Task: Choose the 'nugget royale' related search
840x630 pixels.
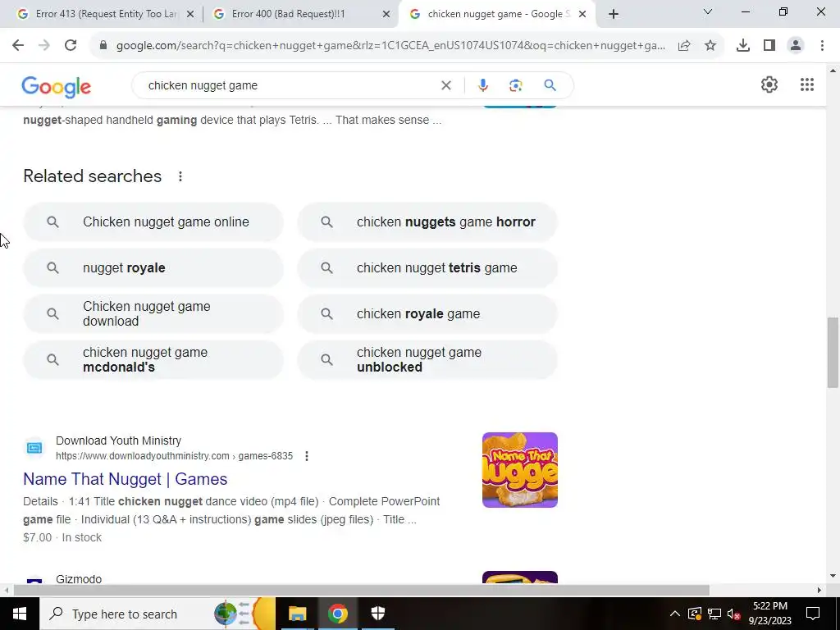Action: click(153, 268)
